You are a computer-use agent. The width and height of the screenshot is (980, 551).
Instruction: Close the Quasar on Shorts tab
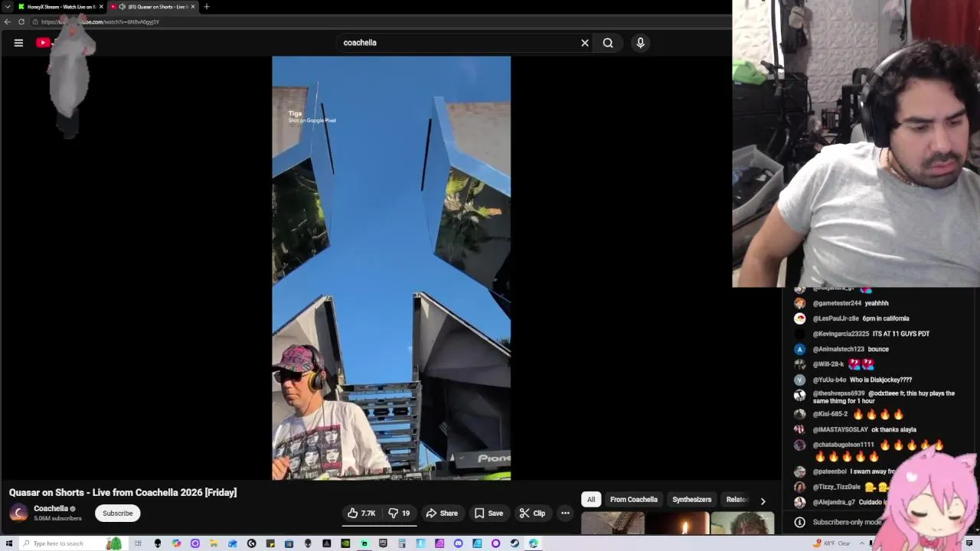coord(193,6)
